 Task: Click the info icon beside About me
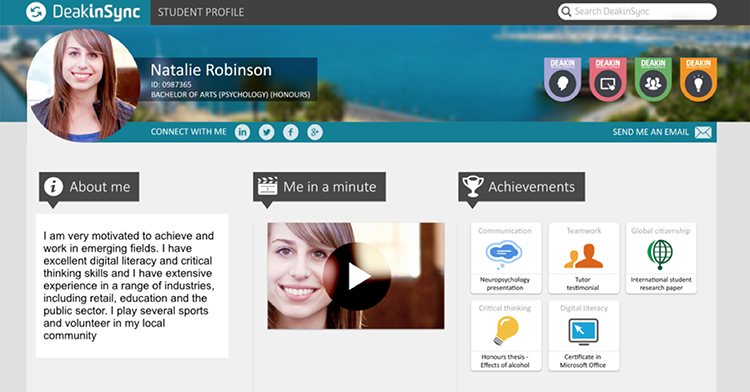pos(53,186)
